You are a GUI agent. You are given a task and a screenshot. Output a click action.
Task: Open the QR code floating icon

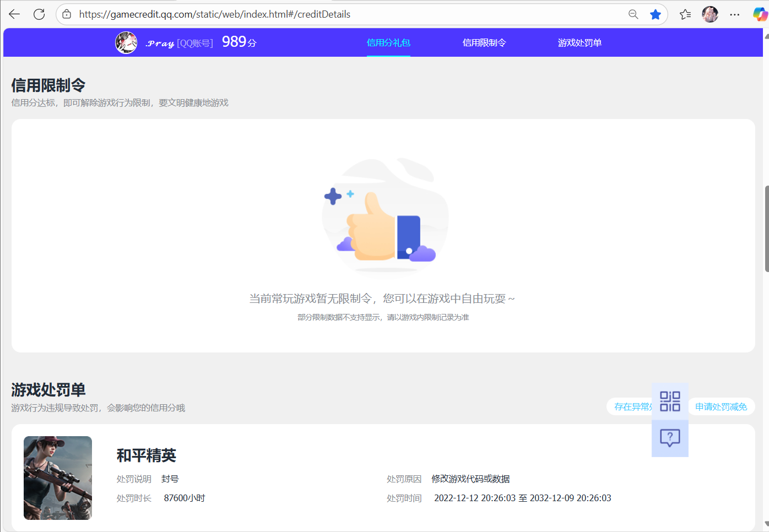(670, 401)
